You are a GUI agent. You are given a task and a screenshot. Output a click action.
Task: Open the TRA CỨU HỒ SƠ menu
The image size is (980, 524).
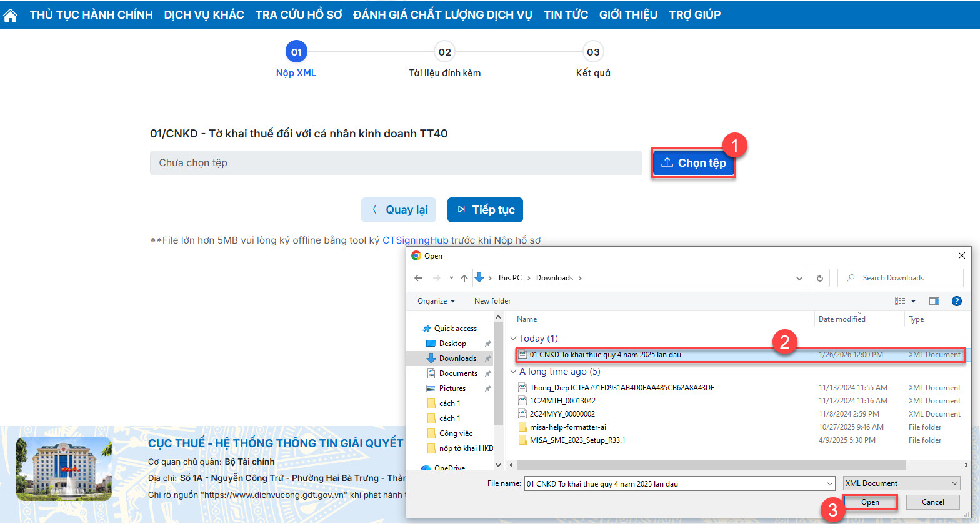pyautogui.click(x=298, y=15)
